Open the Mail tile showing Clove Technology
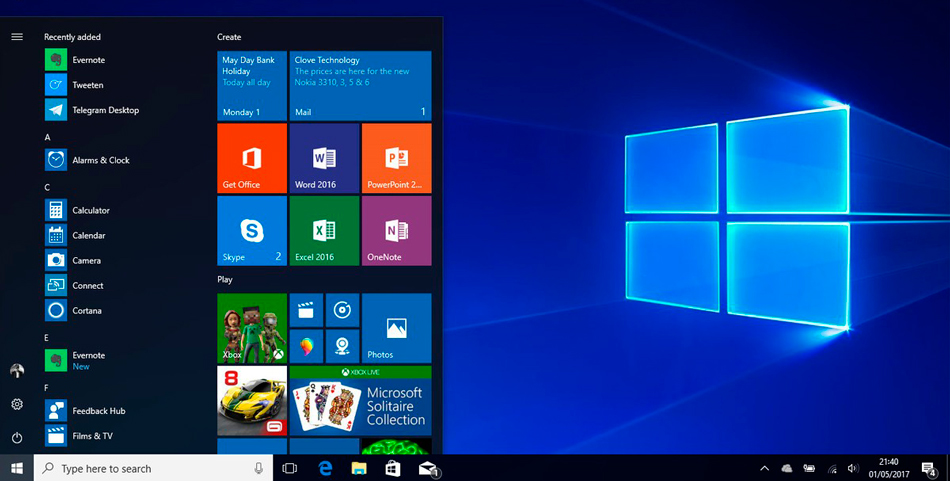 pyautogui.click(x=360, y=86)
